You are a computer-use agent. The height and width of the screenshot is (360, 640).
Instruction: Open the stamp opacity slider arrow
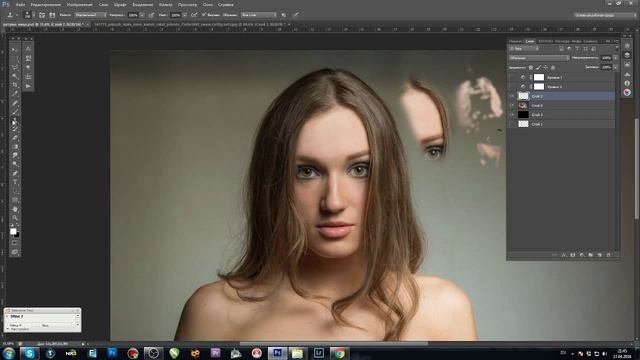pos(142,15)
